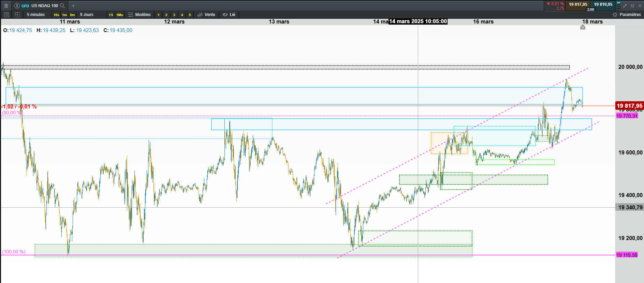The width and height of the screenshot is (644, 283).
Task: Toggle the Lié eye link option
Action: (229, 15)
